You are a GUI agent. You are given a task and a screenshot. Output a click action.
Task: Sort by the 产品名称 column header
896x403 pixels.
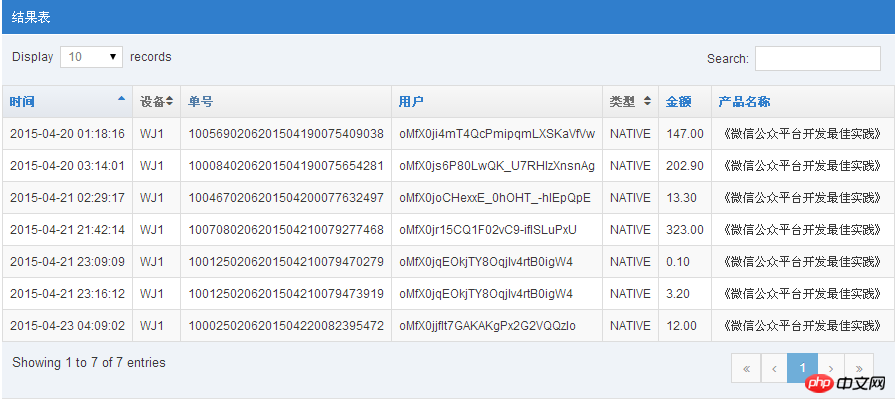[x=803, y=102]
